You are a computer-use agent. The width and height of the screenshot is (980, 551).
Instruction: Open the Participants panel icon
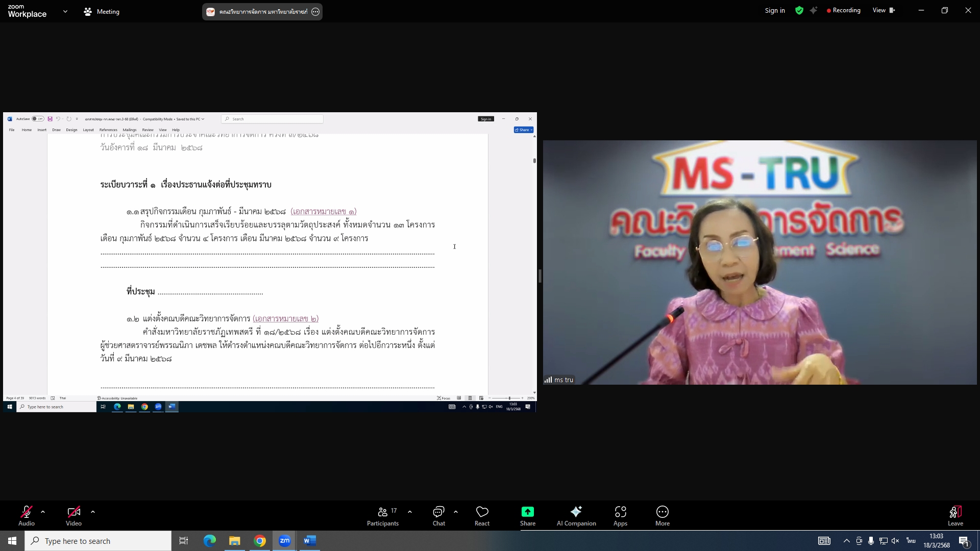(x=382, y=512)
